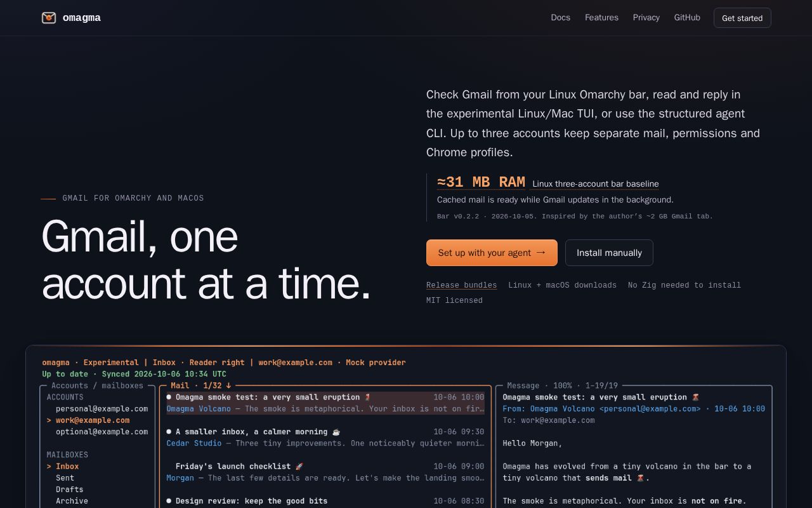This screenshot has width=812, height=508.
Task: Click the omagma brand name
Action: 82,18
